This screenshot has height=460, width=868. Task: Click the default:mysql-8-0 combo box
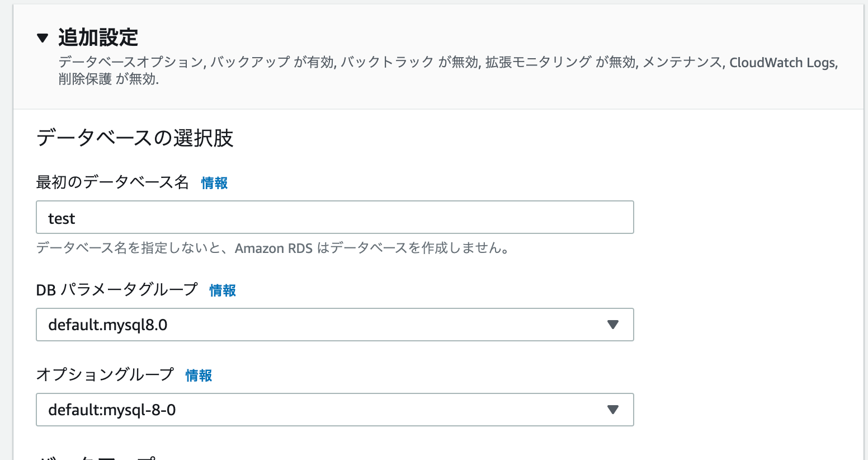coord(334,410)
